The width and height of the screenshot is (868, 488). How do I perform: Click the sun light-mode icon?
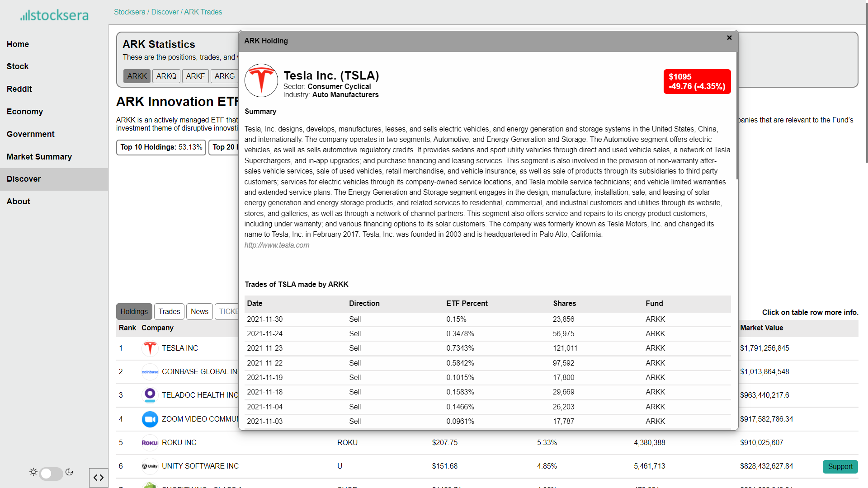(x=33, y=472)
